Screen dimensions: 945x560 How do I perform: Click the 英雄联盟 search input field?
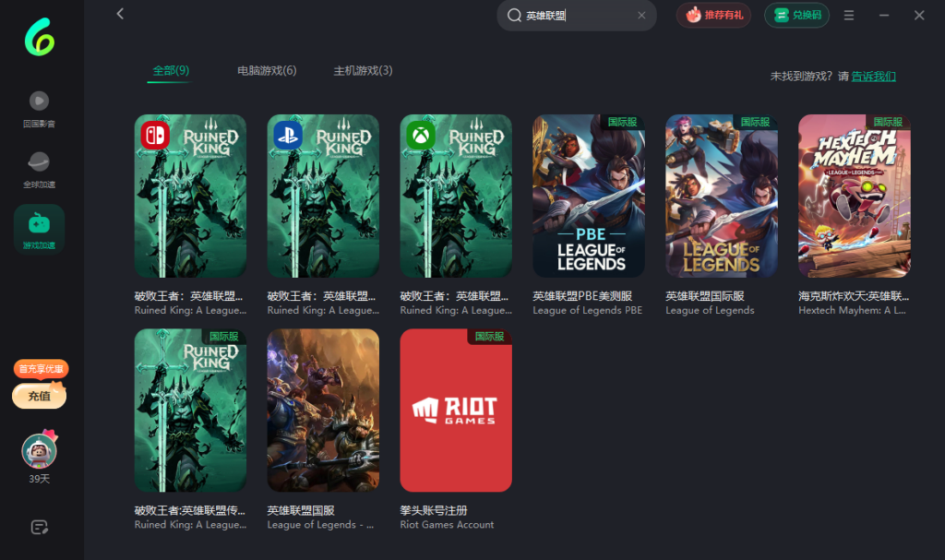[x=577, y=16]
